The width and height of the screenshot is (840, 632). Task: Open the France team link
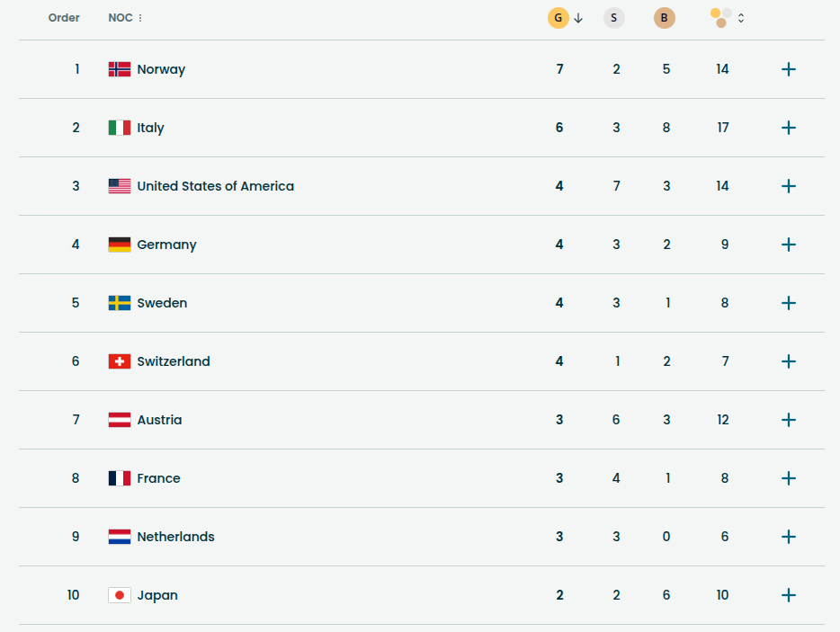click(158, 478)
